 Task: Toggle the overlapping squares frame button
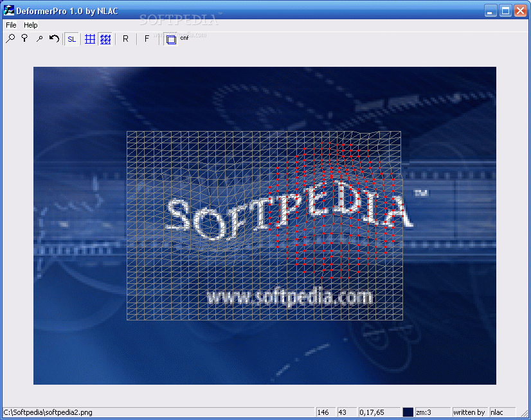click(171, 40)
